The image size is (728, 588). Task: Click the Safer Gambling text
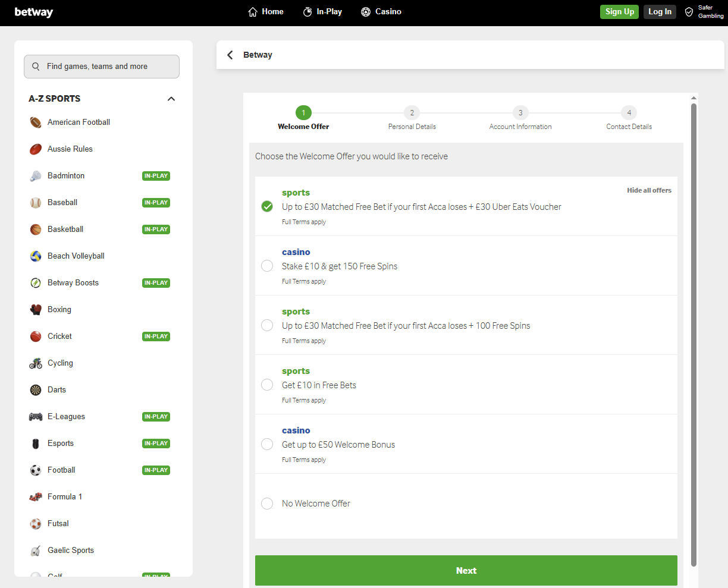point(711,12)
